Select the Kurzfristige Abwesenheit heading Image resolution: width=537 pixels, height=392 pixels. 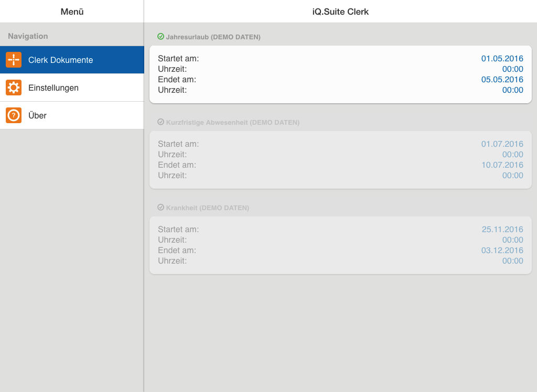click(232, 123)
